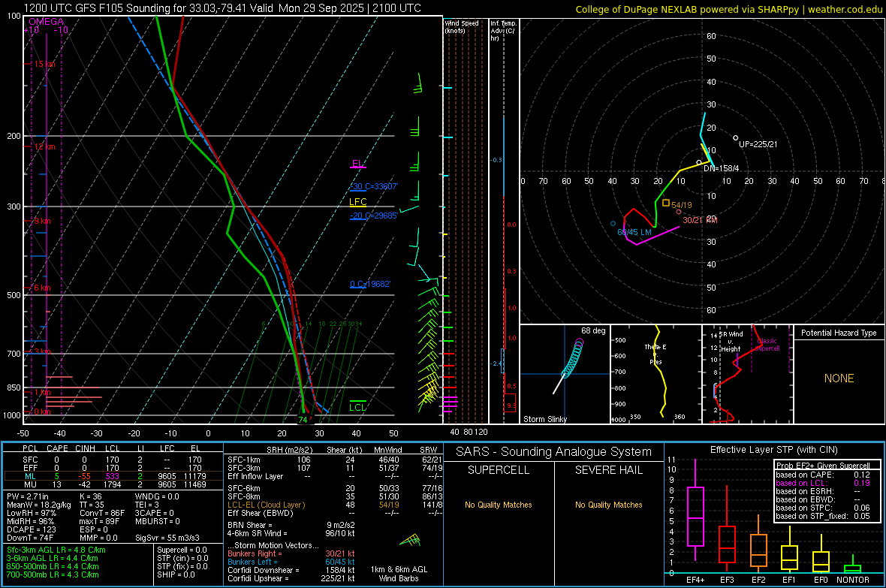Click the SUPERCELL column heading
Screen dimensions: 886x588
tap(499, 470)
